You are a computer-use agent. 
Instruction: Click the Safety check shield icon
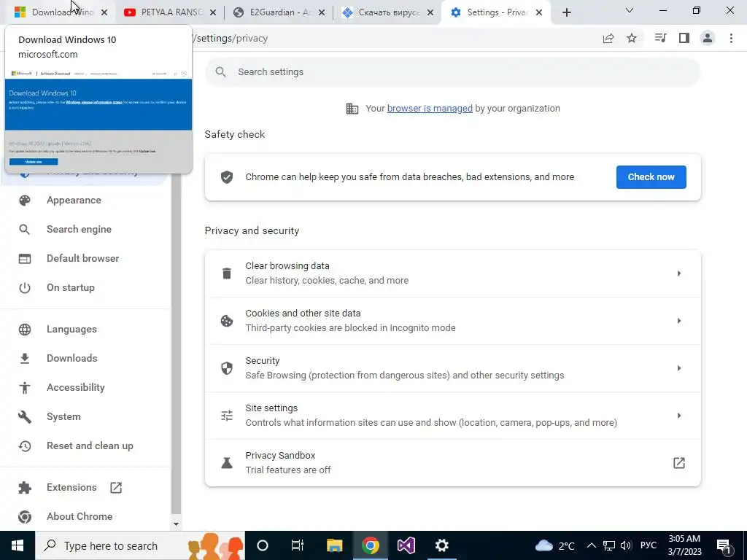pyautogui.click(x=227, y=177)
